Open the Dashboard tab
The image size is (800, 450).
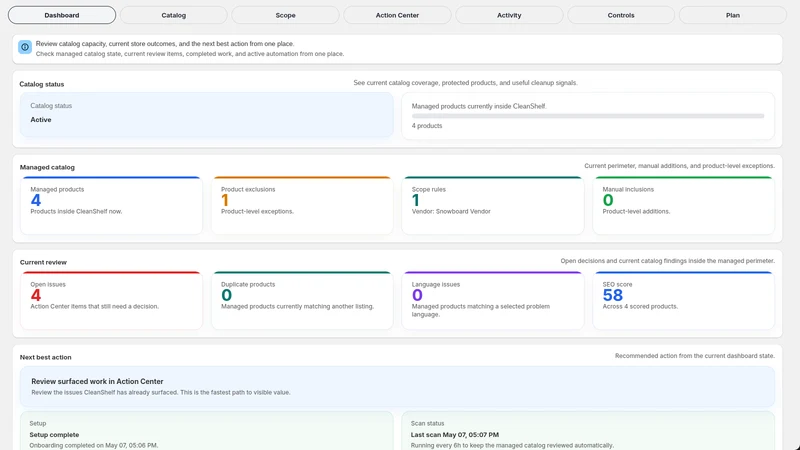pyautogui.click(x=62, y=15)
